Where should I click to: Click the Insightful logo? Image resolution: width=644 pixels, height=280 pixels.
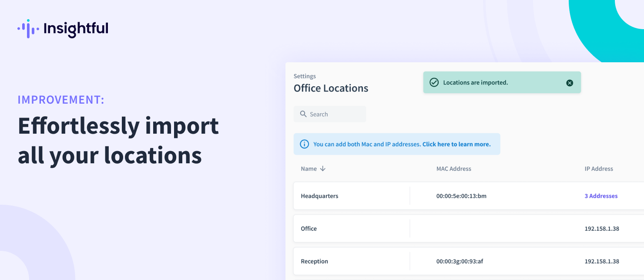coord(63,29)
